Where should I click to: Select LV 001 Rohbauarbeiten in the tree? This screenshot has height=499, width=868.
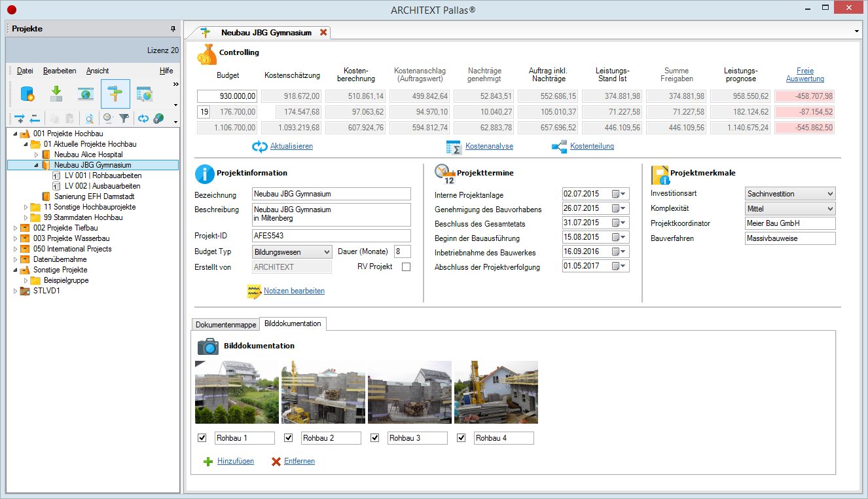tap(103, 176)
